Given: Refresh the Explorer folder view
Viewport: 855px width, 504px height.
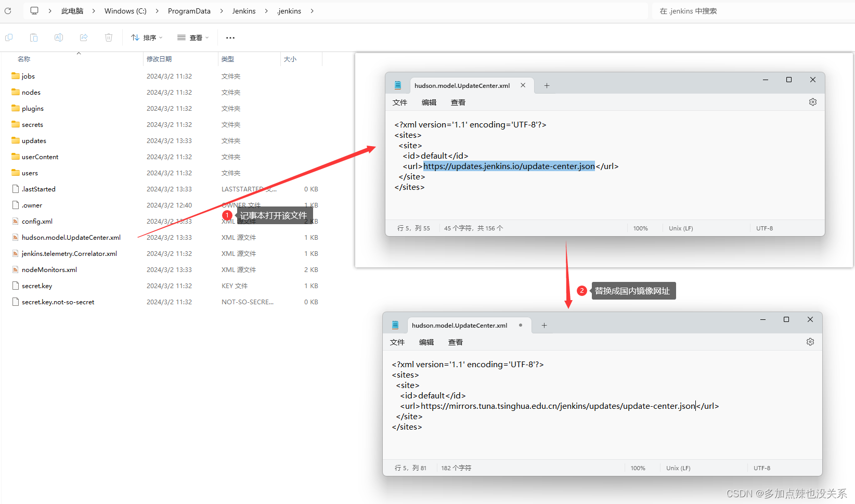Looking at the screenshot, I should point(8,11).
